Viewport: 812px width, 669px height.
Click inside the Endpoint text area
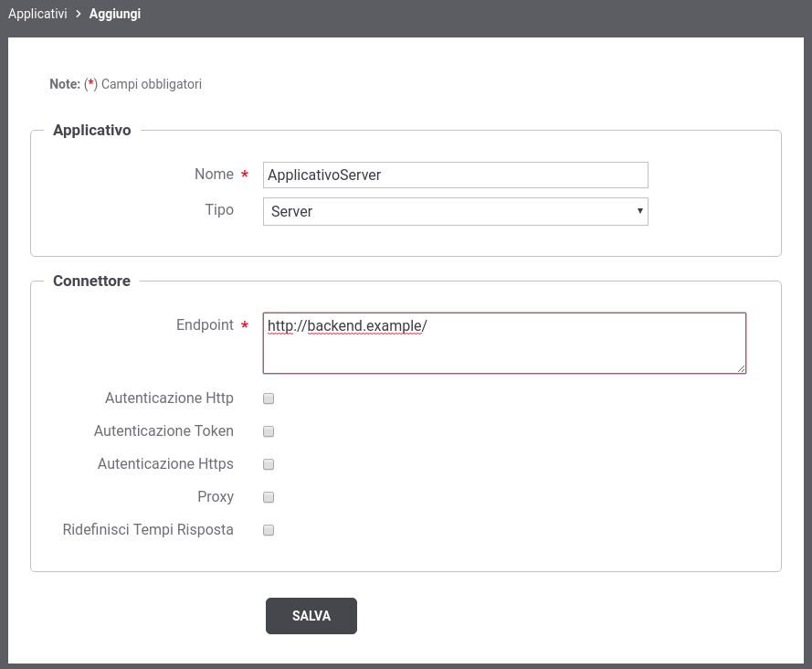(504, 343)
